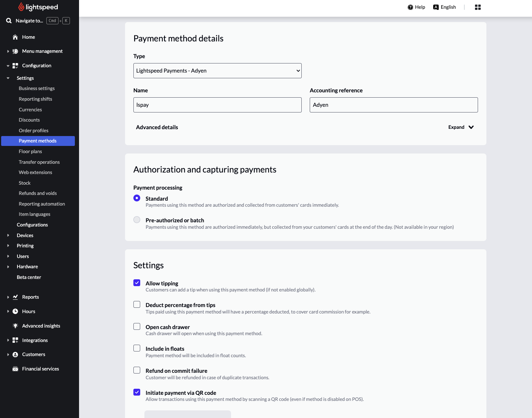The height and width of the screenshot is (418, 532).
Task: Collapse the Settings tree arrow
Action: 8,78
